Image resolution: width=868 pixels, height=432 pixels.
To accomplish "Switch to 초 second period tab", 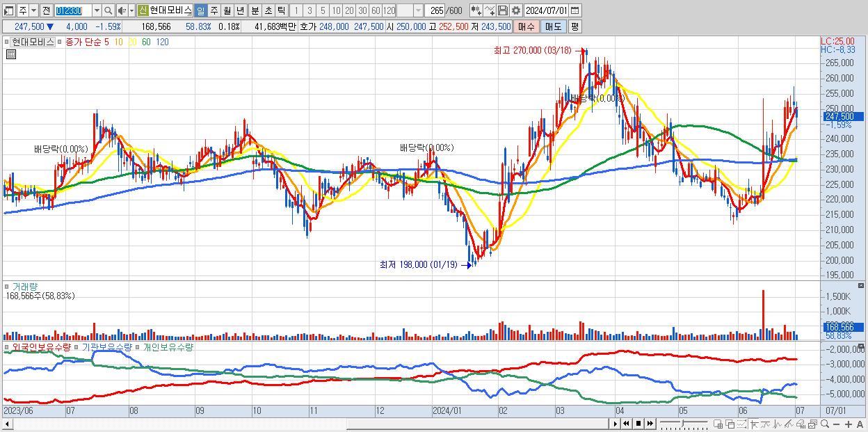I will [x=268, y=10].
